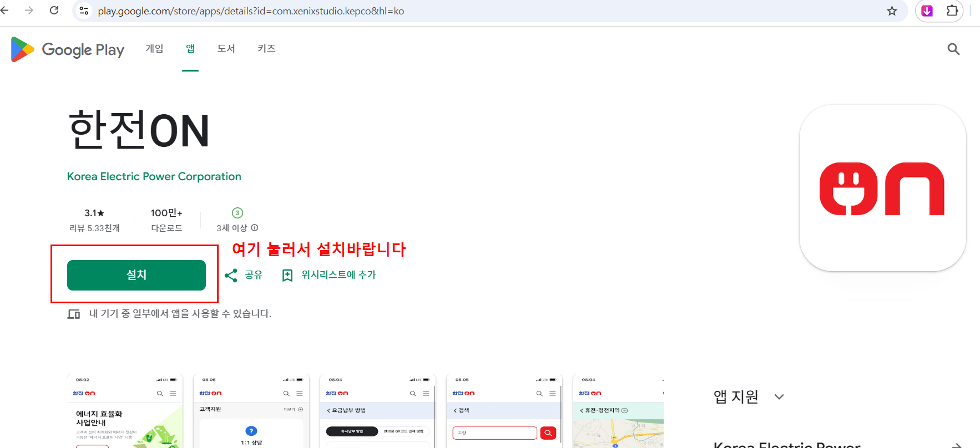The height and width of the screenshot is (448, 980).
Task: Expand the 앱 지원 section chevron
Action: pos(779,397)
